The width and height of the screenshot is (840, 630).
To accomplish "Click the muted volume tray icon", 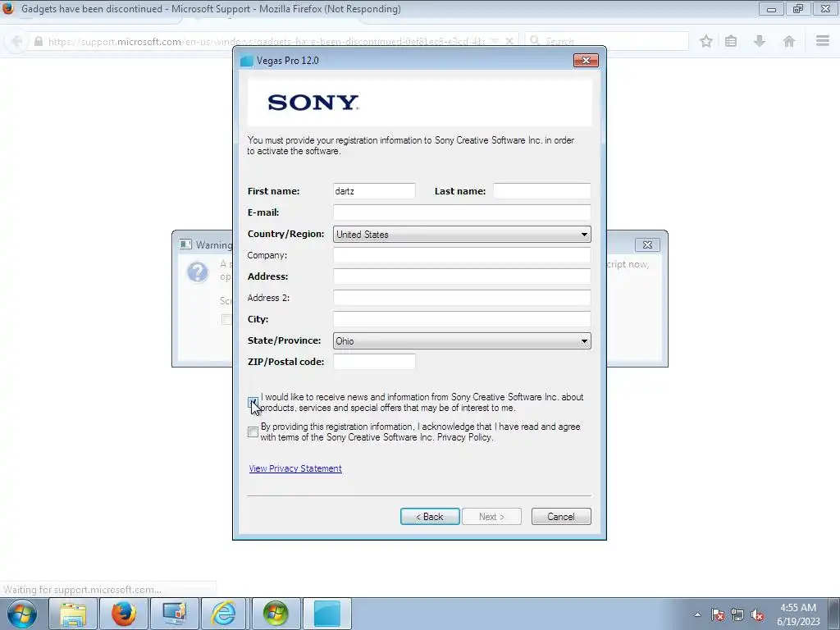I will pyautogui.click(x=757, y=614).
